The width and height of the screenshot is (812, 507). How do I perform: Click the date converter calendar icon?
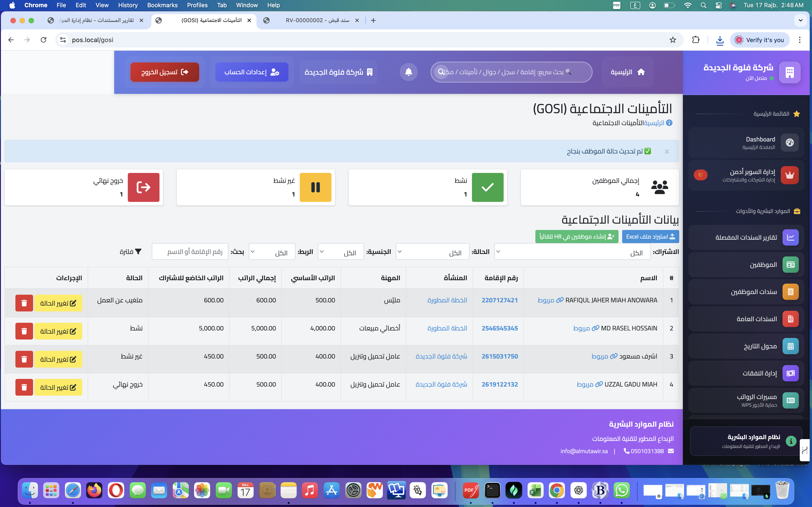pyautogui.click(x=790, y=346)
